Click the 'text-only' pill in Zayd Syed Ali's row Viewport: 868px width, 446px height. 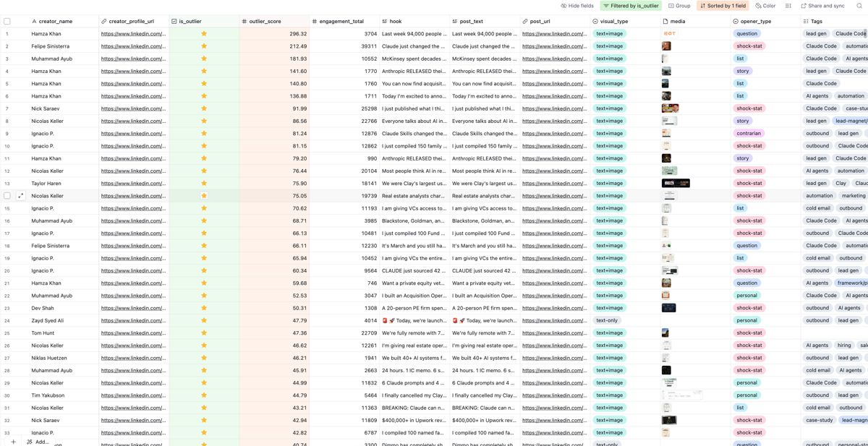point(608,320)
